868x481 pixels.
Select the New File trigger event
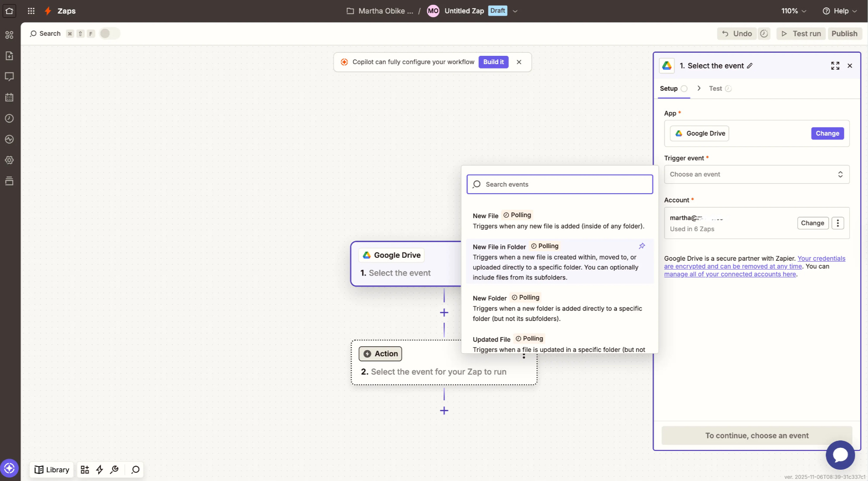click(x=560, y=221)
